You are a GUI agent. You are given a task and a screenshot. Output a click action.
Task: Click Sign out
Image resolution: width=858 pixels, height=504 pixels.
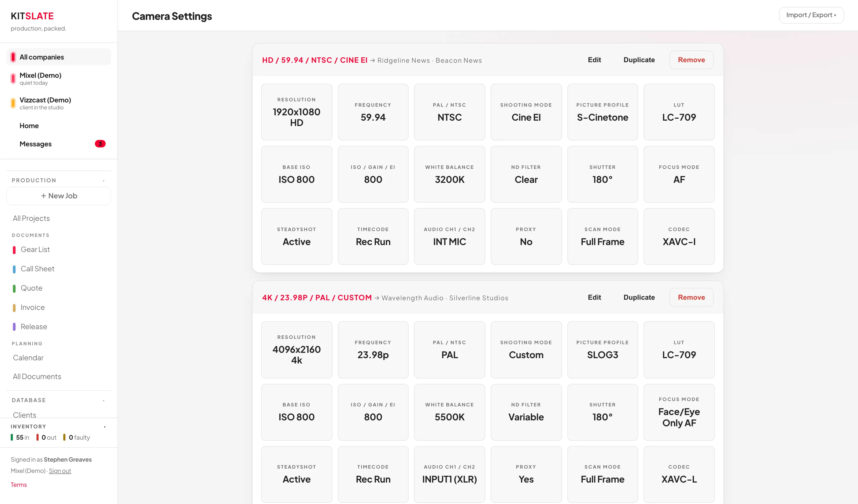(60, 471)
